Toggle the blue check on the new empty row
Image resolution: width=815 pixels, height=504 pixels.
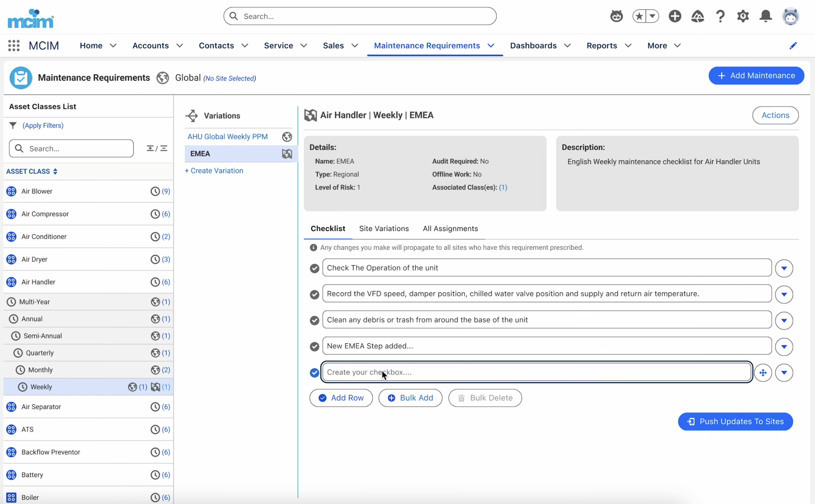[315, 373]
